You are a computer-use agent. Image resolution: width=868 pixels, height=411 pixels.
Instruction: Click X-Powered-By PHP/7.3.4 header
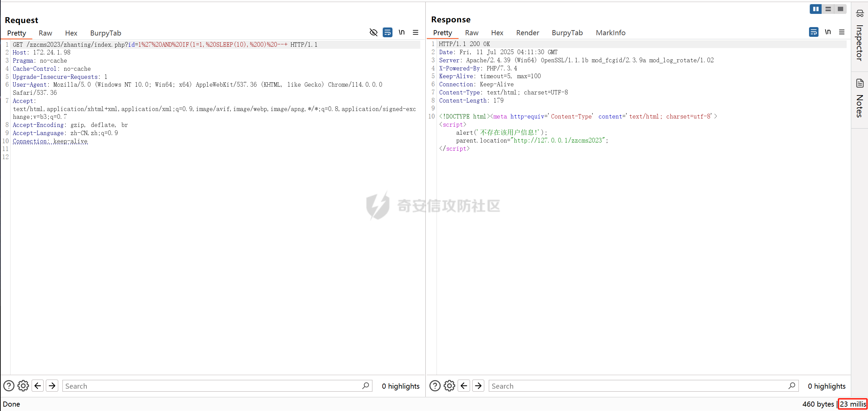pos(478,68)
